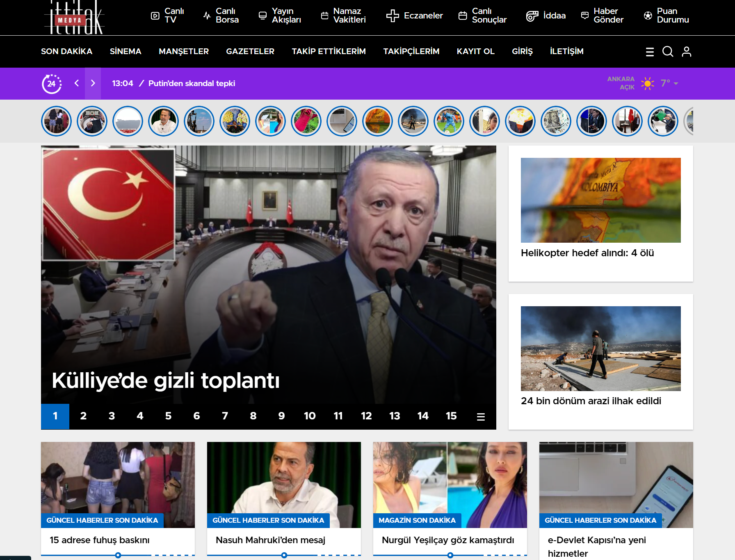Open 'Külliye'de gizli toplantı' headline
Image resolution: width=735 pixels, height=560 pixels.
pyautogui.click(x=166, y=380)
